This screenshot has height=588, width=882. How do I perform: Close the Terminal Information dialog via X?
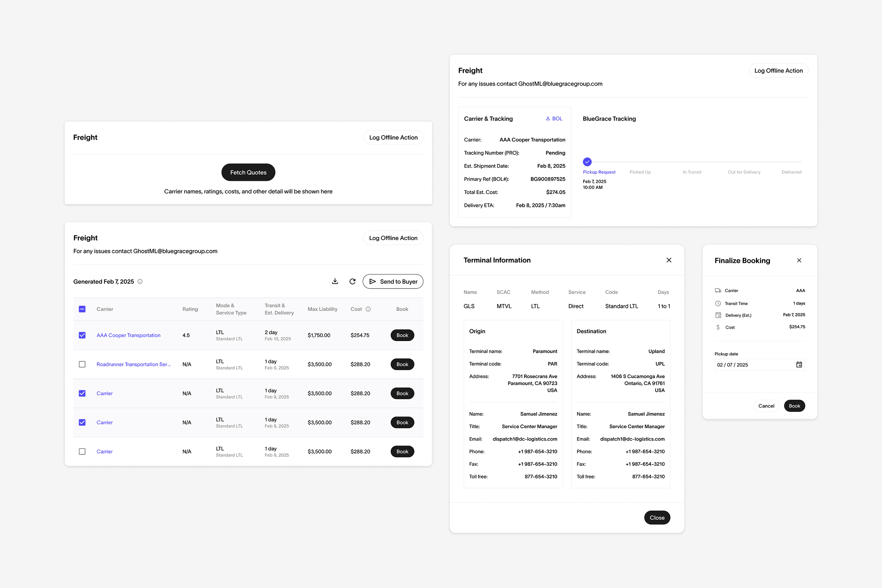pyautogui.click(x=668, y=260)
